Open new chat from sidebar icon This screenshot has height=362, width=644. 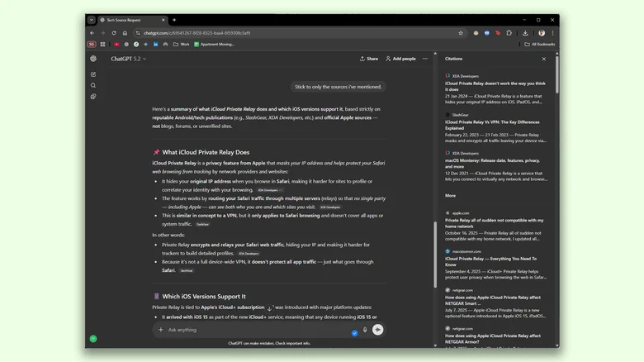tap(93, 74)
